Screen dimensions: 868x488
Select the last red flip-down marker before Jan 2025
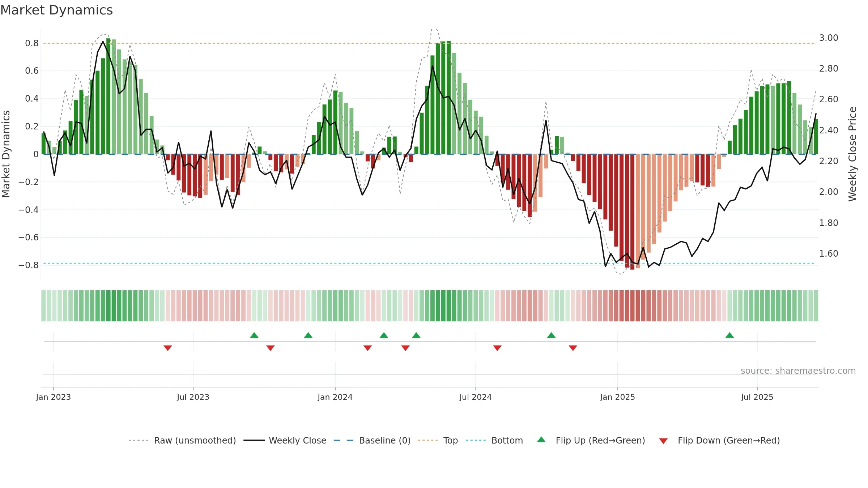click(x=573, y=348)
